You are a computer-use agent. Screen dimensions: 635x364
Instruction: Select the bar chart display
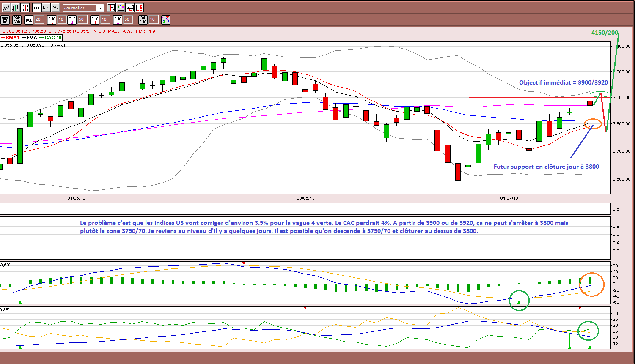16,8
